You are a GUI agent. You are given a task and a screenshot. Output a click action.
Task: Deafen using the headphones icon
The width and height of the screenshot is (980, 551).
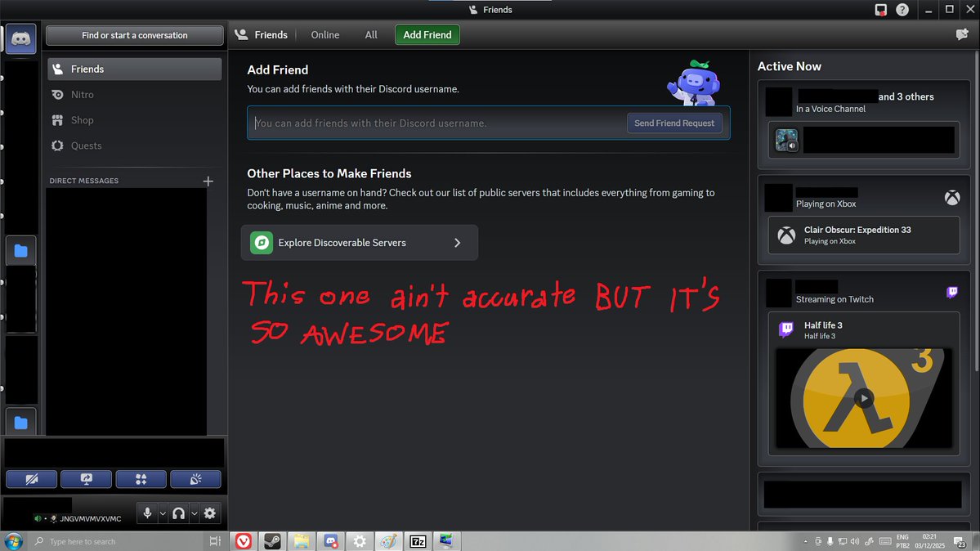[x=179, y=513]
